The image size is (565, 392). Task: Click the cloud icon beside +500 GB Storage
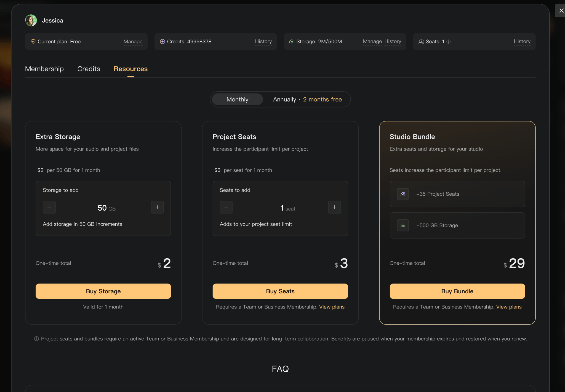click(403, 225)
